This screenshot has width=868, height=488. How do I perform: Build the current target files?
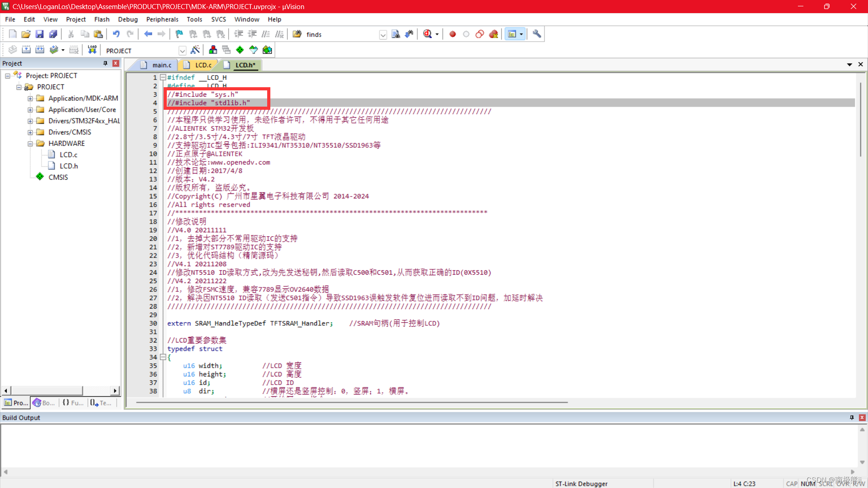[x=26, y=50]
